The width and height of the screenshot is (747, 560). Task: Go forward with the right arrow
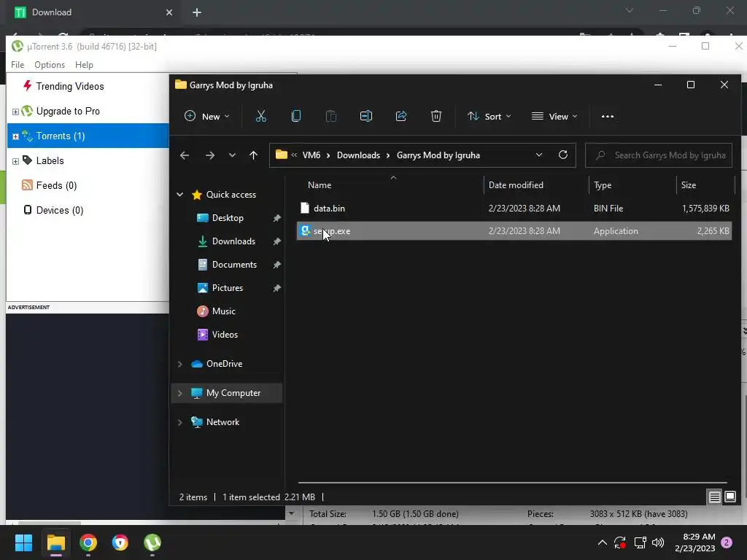point(209,155)
